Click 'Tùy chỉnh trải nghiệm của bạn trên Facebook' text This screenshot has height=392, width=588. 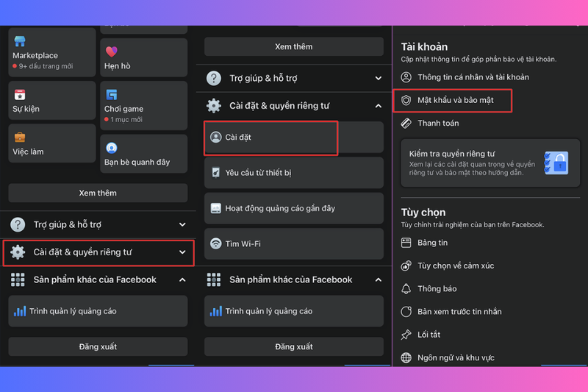pyautogui.click(x=473, y=225)
